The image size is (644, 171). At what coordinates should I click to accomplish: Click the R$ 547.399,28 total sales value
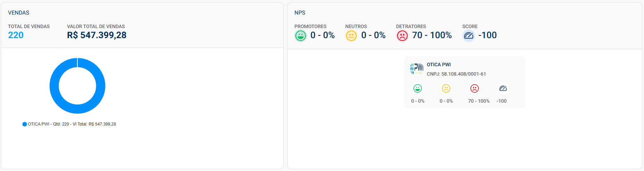[97, 35]
